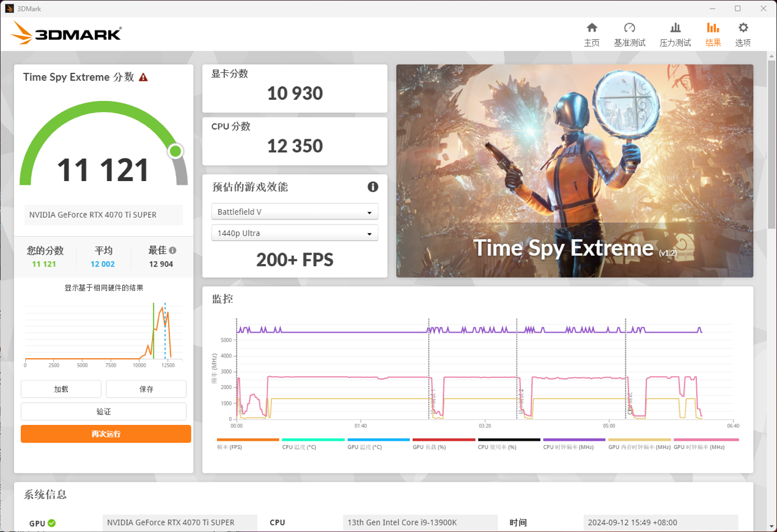Toggle the GPU 负载 (%) red legend swatch
The image size is (777, 532).
pos(444,440)
